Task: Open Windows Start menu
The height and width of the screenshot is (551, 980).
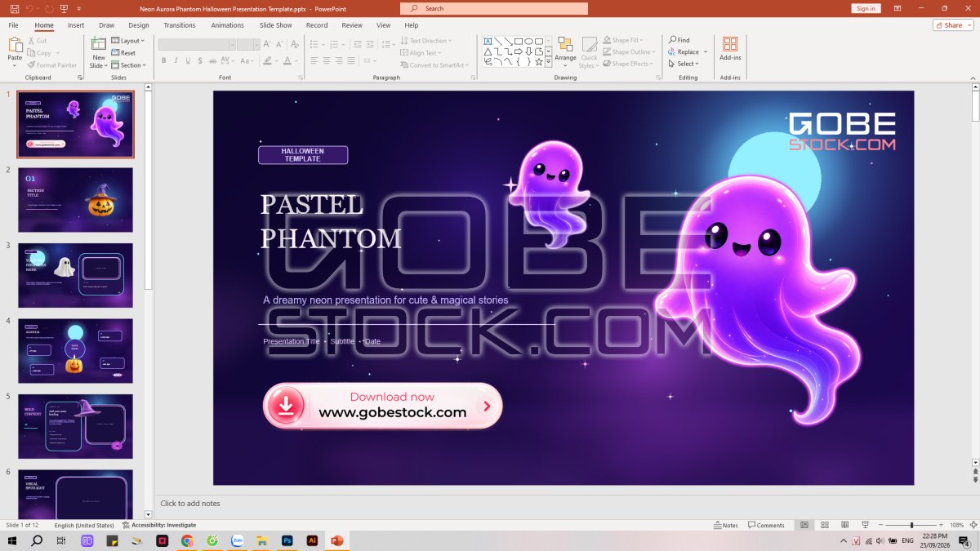Action: pos(12,540)
